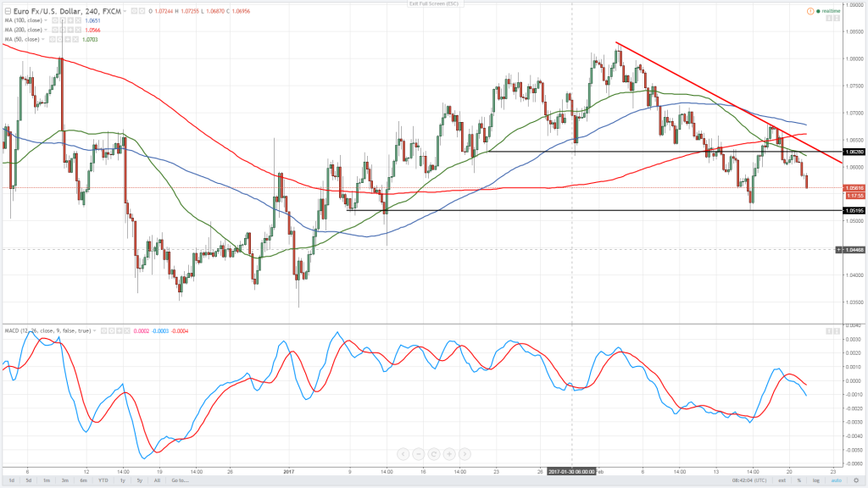Open the MA (100, close) dropdown arrow
This screenshot has width=868, height=488.
pos(46,20)
